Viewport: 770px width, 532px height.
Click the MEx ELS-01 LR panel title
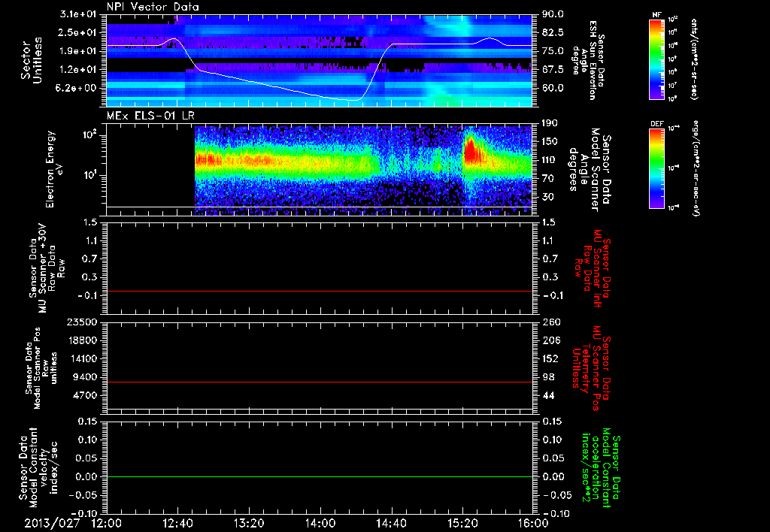[149, 117]
